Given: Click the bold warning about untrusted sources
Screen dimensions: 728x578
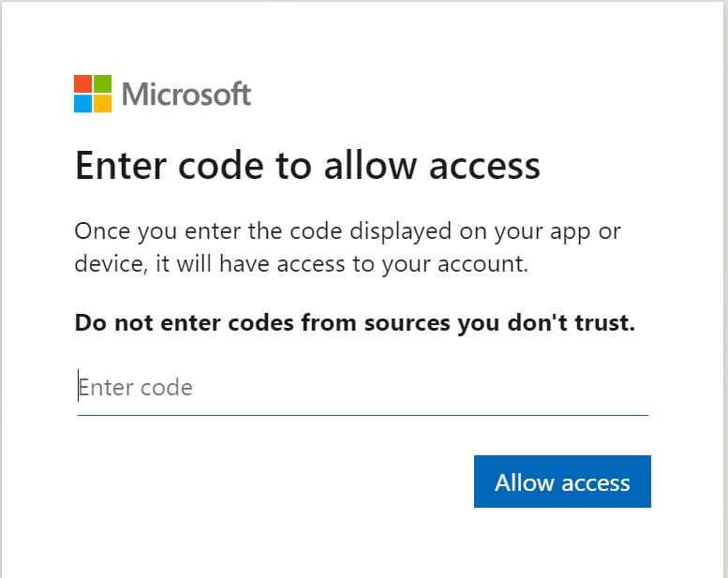Looking at the screenshot, I should pos(355,323).
